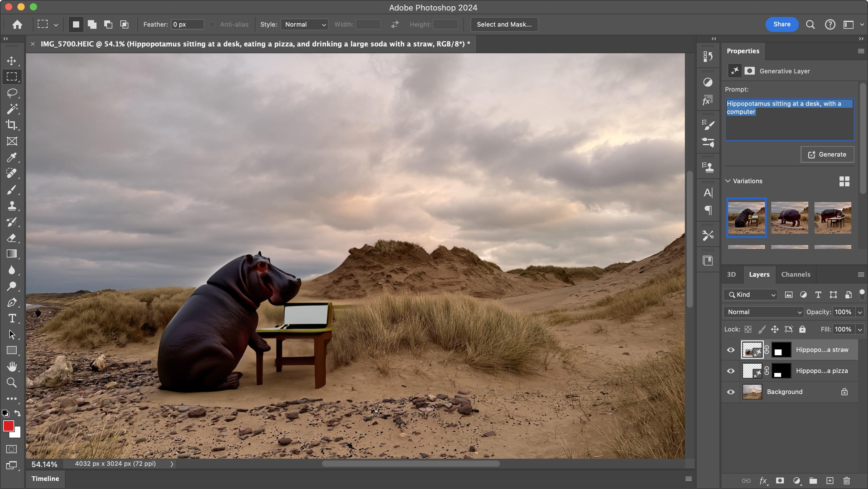Toggle visibility of Hippopo...a straw layer
The width and height of the screenshot is (868, 489).
click(x=730, y=349)
